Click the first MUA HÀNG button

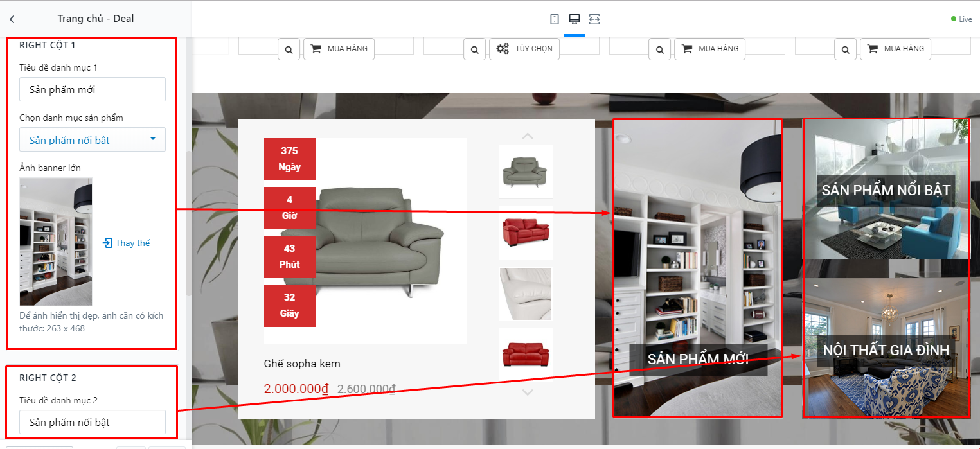coord(339,49)
